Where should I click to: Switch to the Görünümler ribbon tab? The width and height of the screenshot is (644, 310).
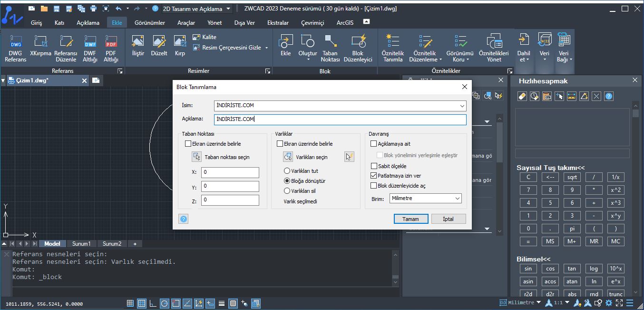coord(150,22)
